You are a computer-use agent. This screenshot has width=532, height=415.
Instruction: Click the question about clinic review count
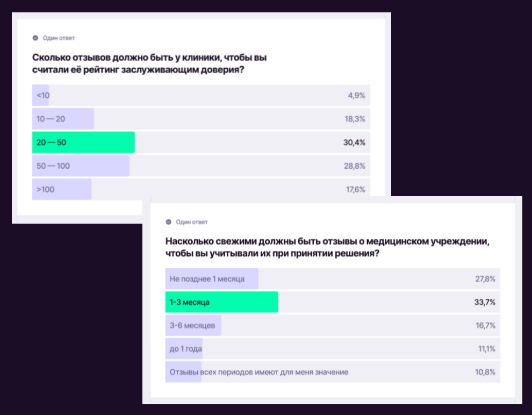(149, 63)
